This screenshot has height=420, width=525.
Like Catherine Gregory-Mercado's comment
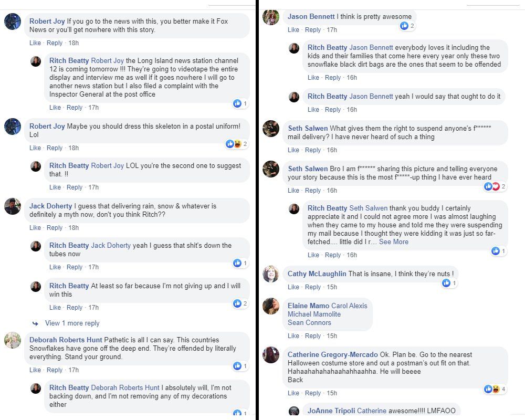click(293, 393)
